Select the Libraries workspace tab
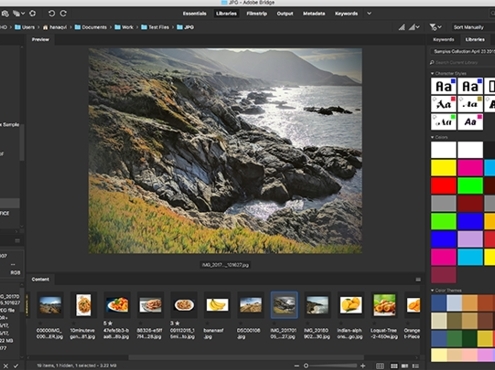This screenshot has height=370, width=495. tap(226, 14)
